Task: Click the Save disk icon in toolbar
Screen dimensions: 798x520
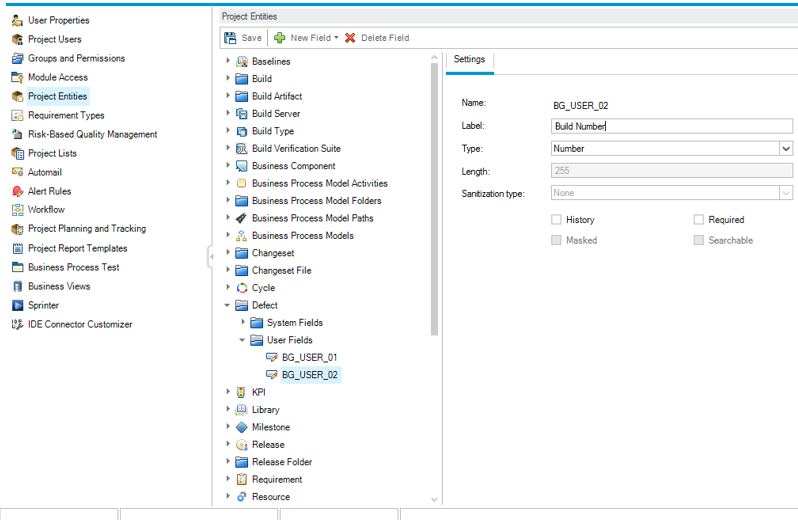Action: pyautogui.click(x=230, y=38)
